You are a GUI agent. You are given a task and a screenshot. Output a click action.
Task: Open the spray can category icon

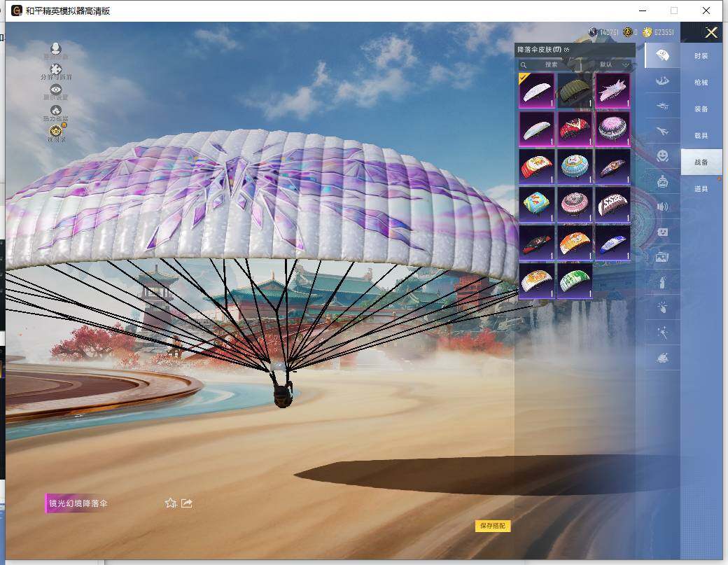pyautogui.click(x=662, y=282)
